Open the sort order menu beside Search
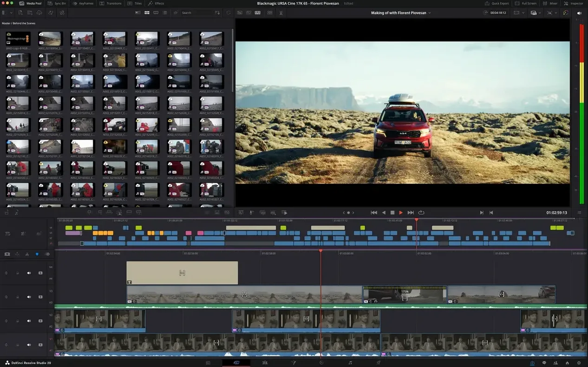 click(217, 13)
